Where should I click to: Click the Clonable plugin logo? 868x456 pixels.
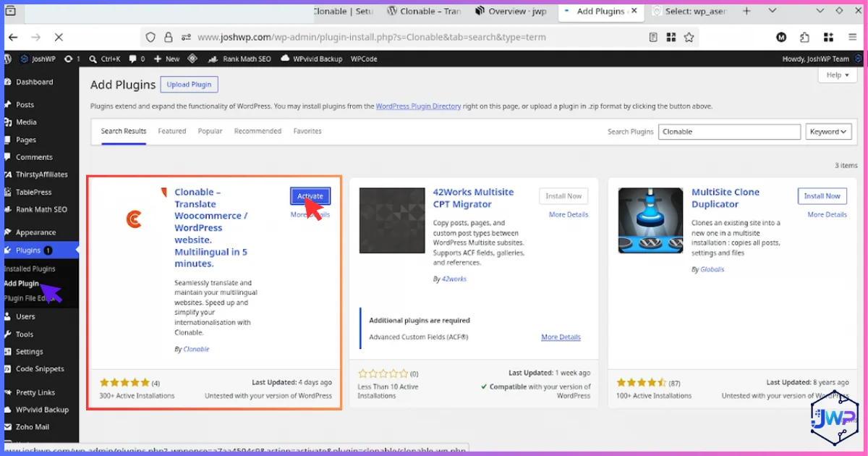tap(133, 219)
